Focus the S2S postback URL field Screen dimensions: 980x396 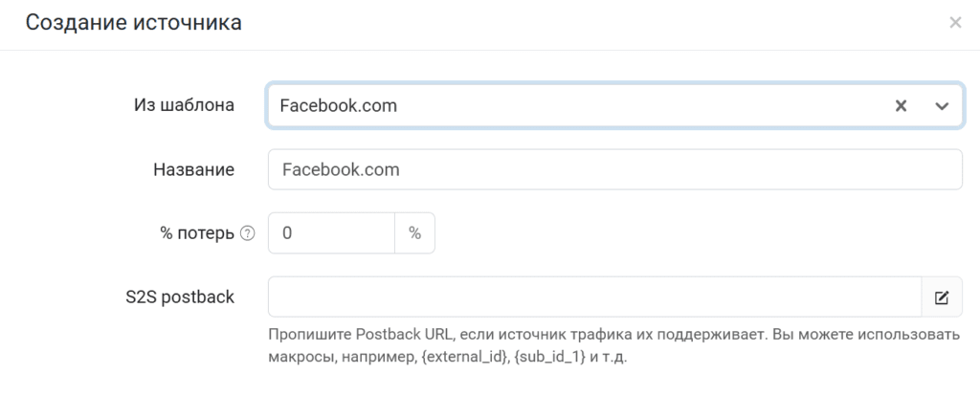pyautogui.click(x=595, y=297)
